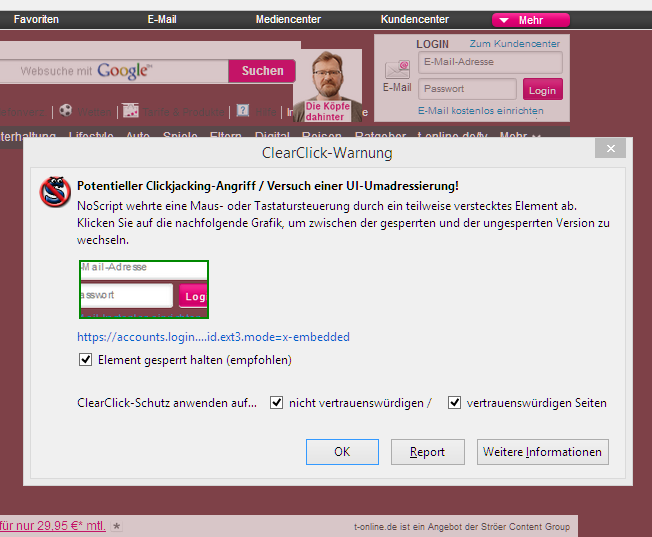
Task: Click the E-Mail envelope icon in login box
Action: [397, 69]
